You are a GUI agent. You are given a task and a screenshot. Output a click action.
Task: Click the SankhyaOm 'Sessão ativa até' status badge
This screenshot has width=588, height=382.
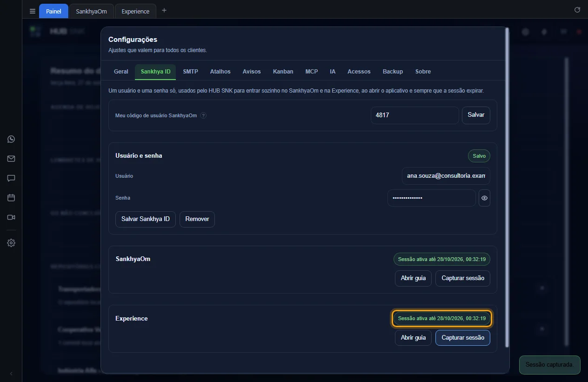tap(442, 259)
